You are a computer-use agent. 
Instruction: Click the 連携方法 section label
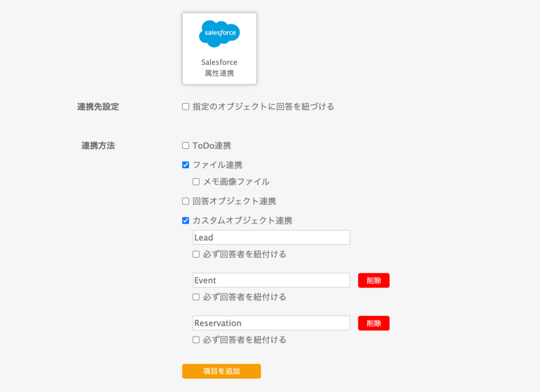[x=98, y=146]
